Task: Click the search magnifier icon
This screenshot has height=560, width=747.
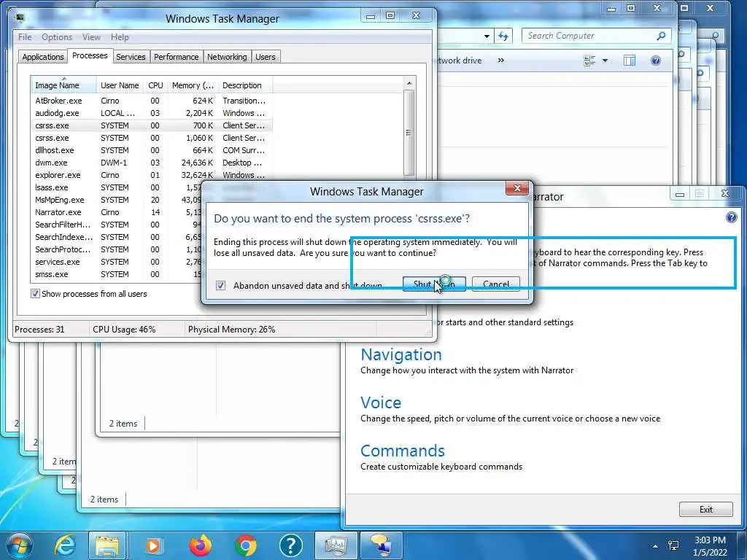Action: pos(661,36)
